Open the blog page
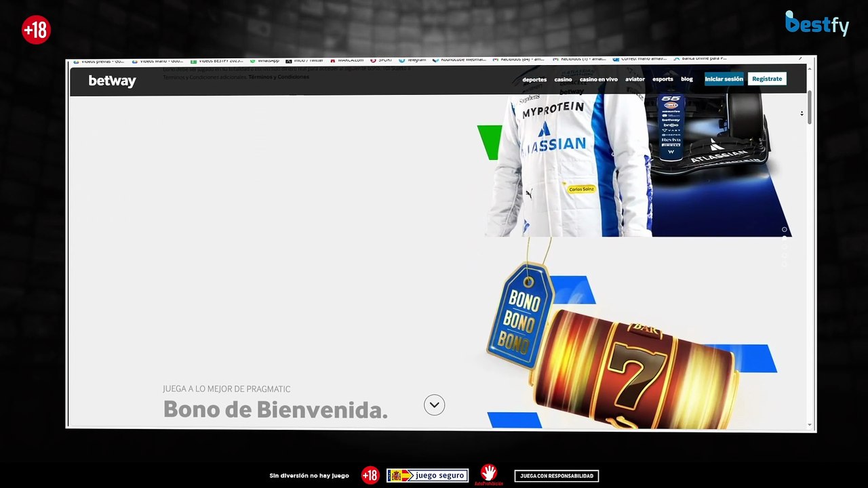 [x=687, y=79]
